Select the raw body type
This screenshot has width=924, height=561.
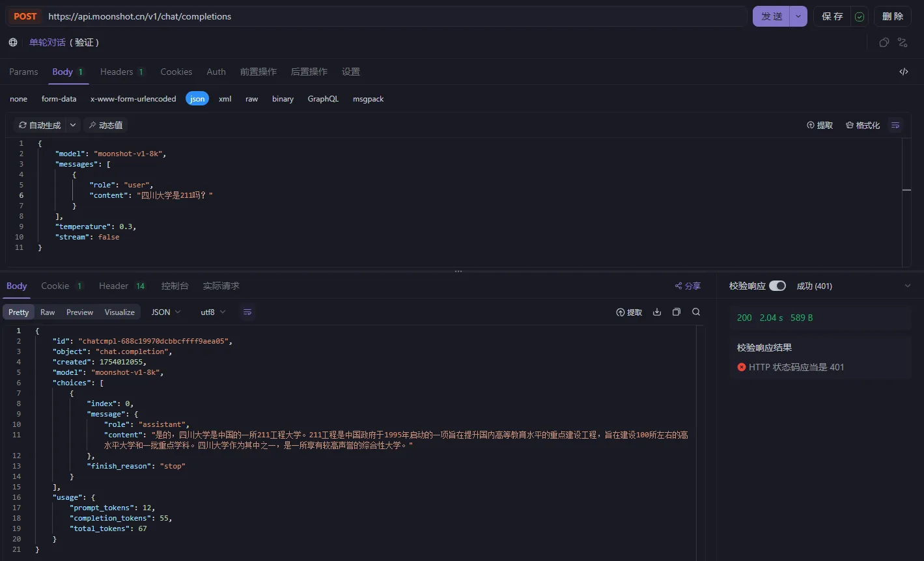pyautogui.click(x=252, y=99)
